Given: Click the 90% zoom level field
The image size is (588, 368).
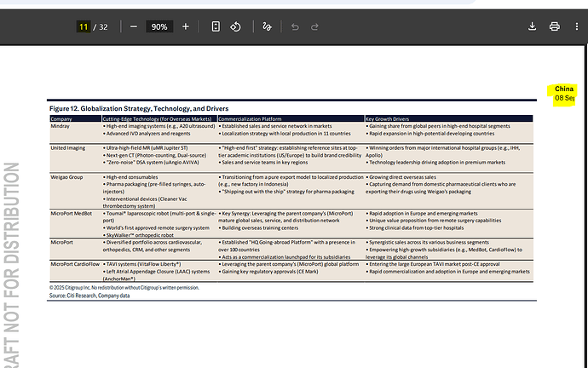Looking at the screenshot, I should pyautogui.click(x=159, y=26).
